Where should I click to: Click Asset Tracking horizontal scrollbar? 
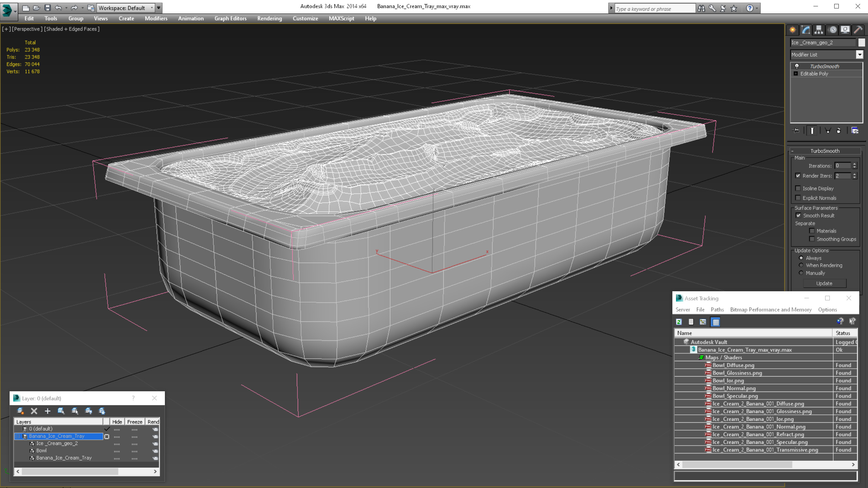pyautogui.click(x=765, y=465)
